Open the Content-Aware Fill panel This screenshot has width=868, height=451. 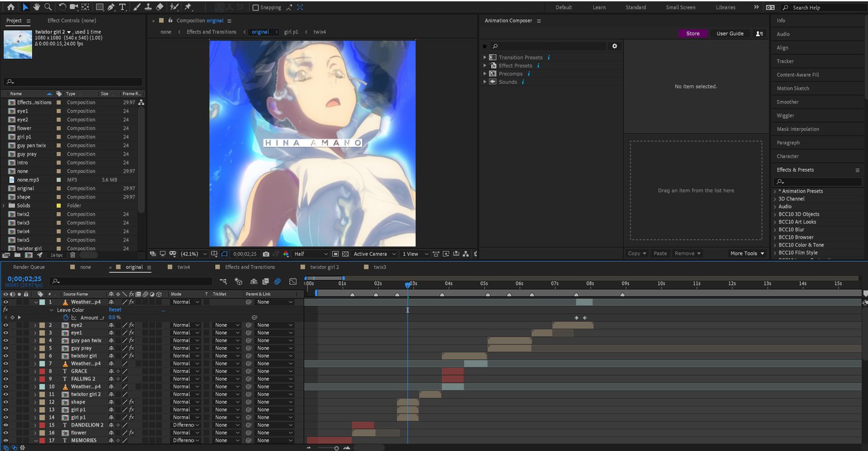click(798, 75)
